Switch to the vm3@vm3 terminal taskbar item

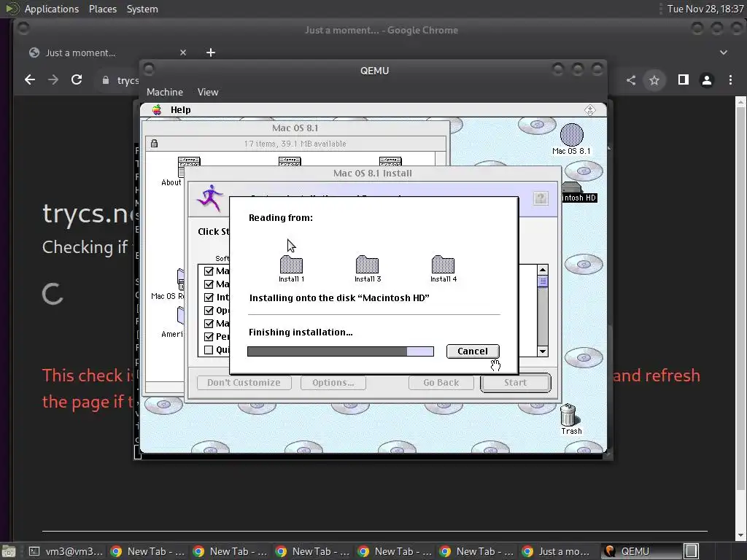pyautogui.click(x=66, y=551)
